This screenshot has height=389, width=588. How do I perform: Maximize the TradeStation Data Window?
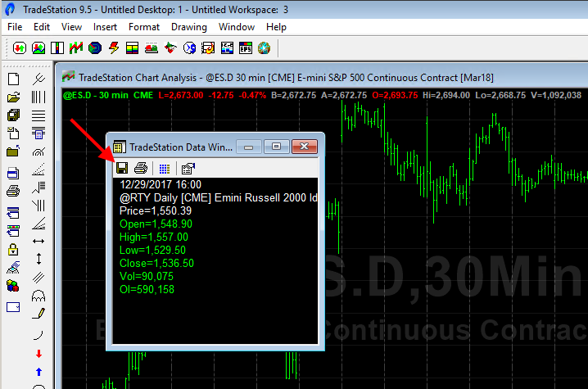coord(276,147)
